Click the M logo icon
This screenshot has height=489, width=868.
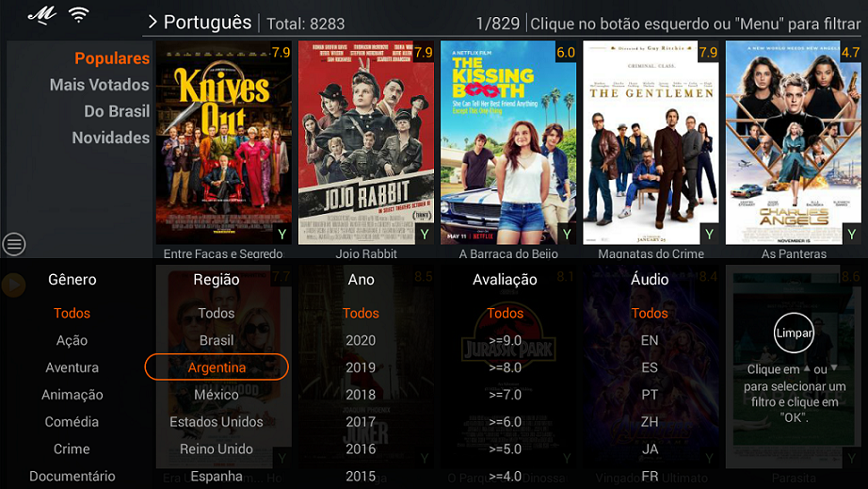42,14
